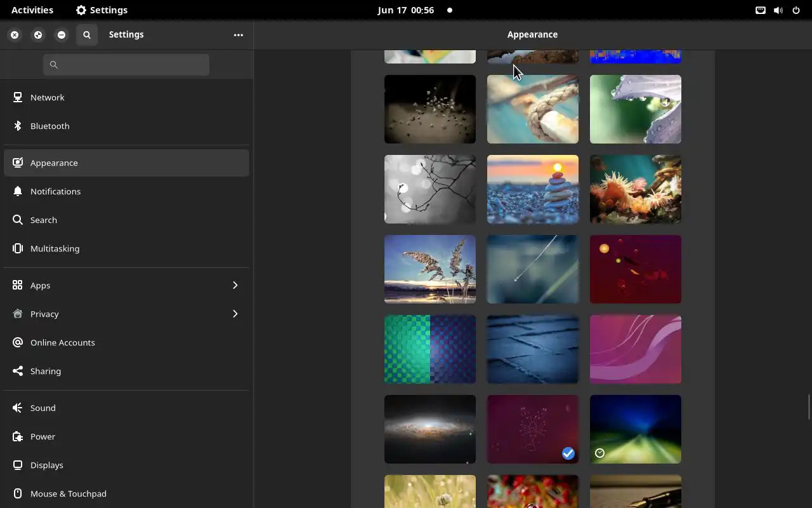Click the Notifications bell icon

click(x=18, y=191)
